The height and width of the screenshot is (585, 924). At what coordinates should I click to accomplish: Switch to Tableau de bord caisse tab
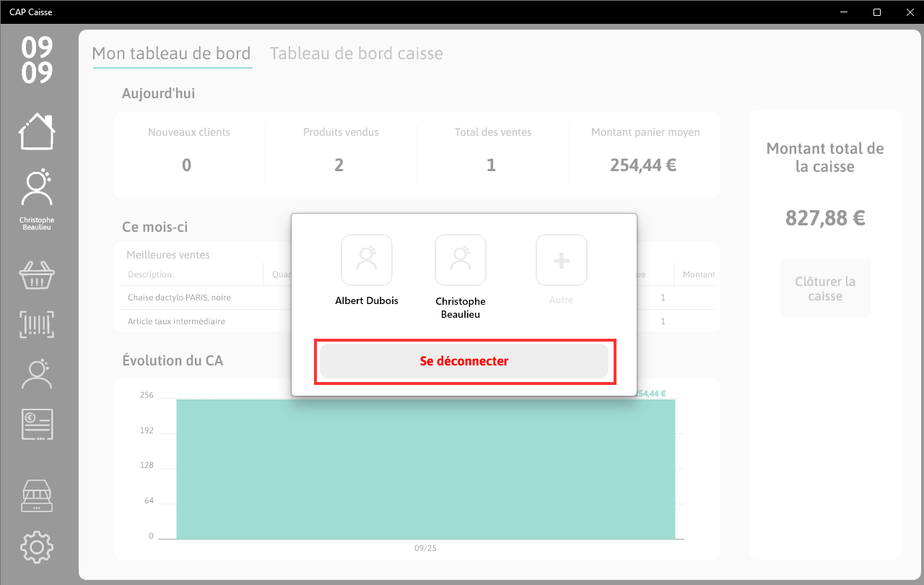(357, 53)
